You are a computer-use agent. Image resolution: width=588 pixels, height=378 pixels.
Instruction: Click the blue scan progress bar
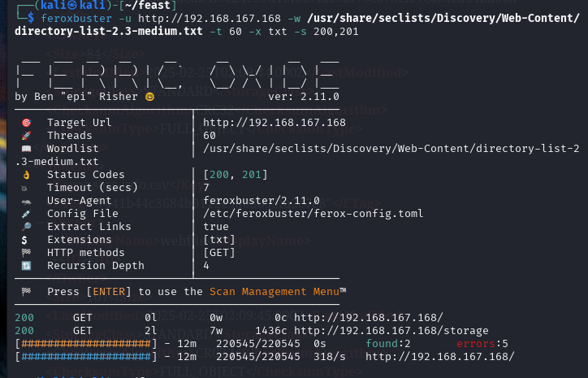tap(86, 357)
